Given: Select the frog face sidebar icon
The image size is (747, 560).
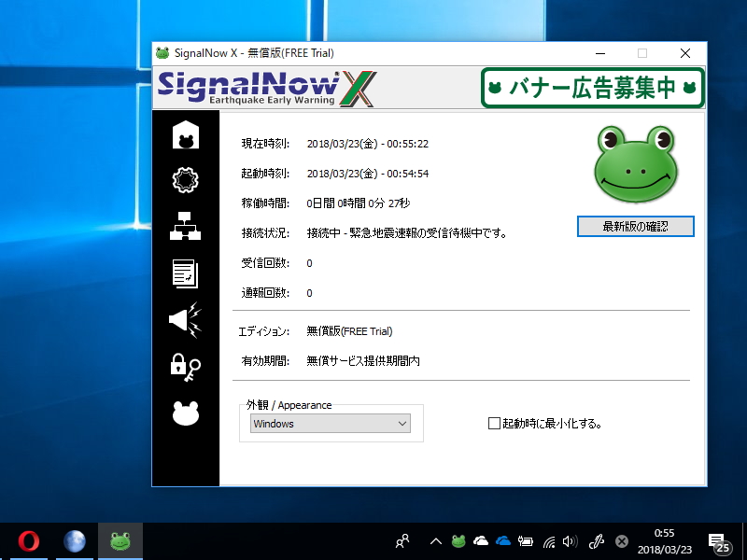Looking at the screenshot, I should click(x=184, y=414).
